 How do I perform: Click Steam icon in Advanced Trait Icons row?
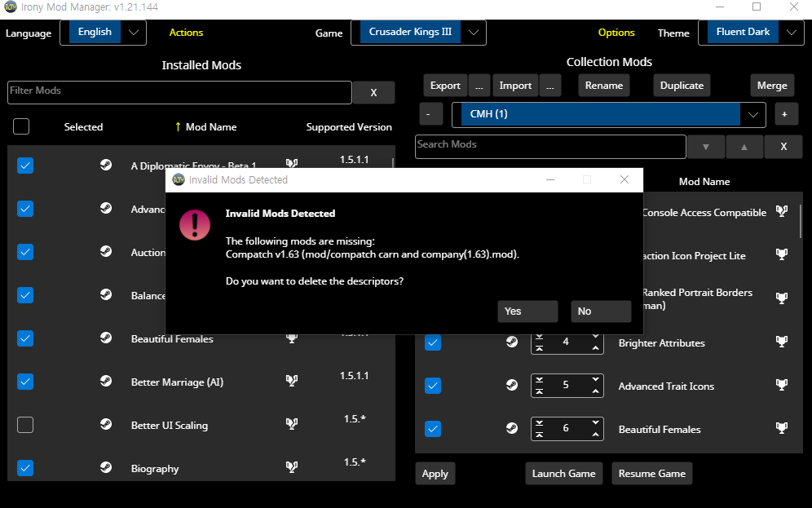pyautogui.click(x=512, y=385)
